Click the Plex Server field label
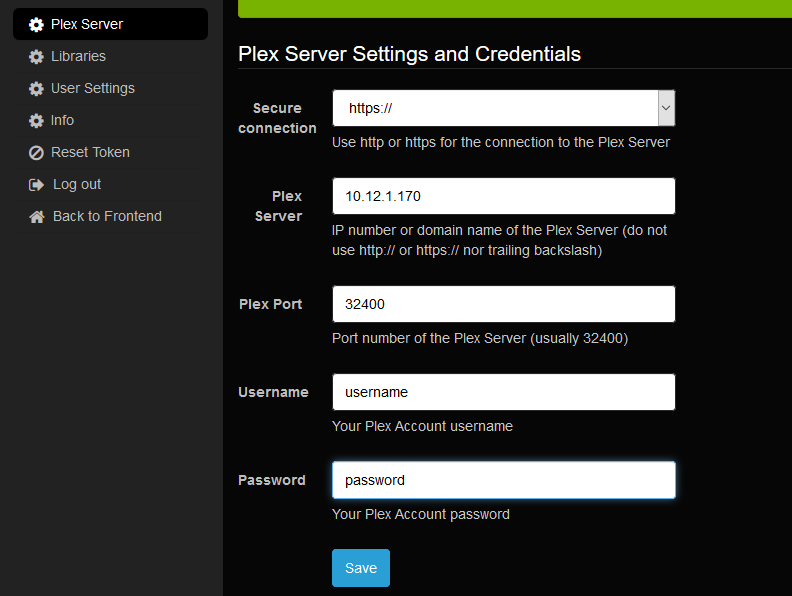 coord(278,206)
